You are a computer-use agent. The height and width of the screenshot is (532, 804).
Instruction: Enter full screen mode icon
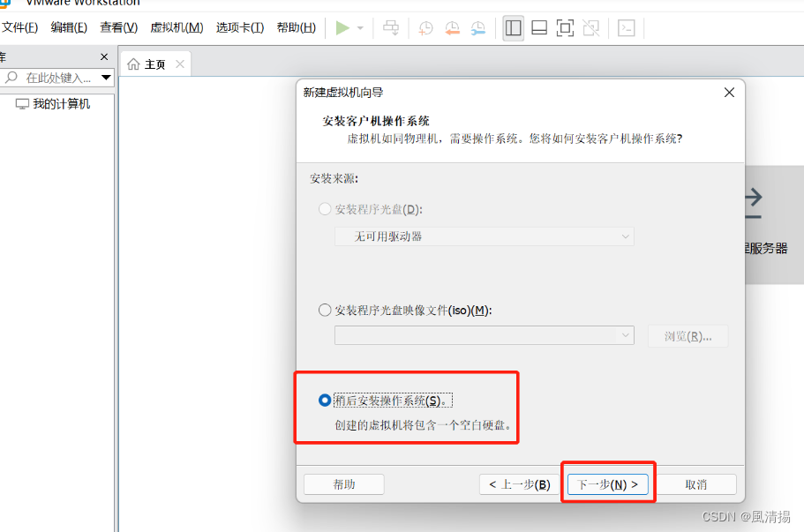(565, 27)
